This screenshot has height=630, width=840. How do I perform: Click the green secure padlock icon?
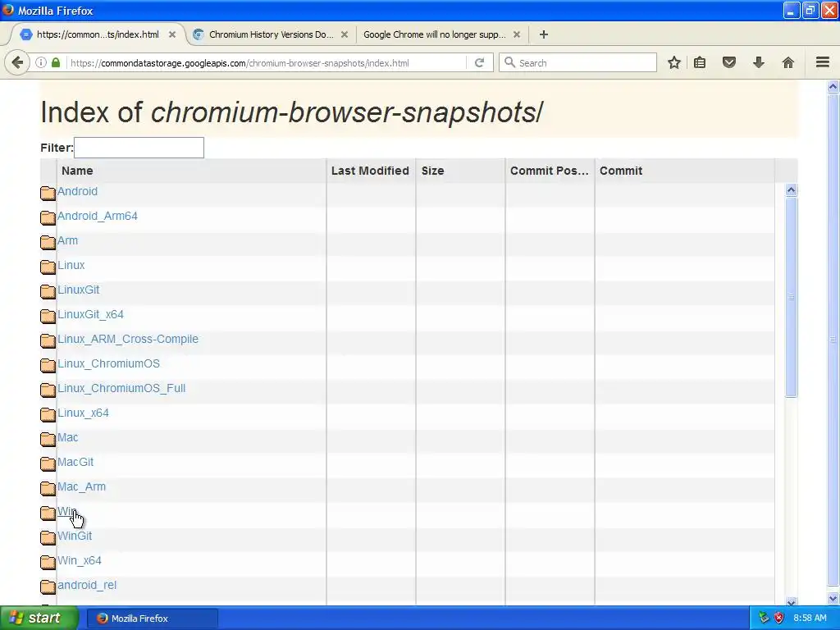pos(56,62)
